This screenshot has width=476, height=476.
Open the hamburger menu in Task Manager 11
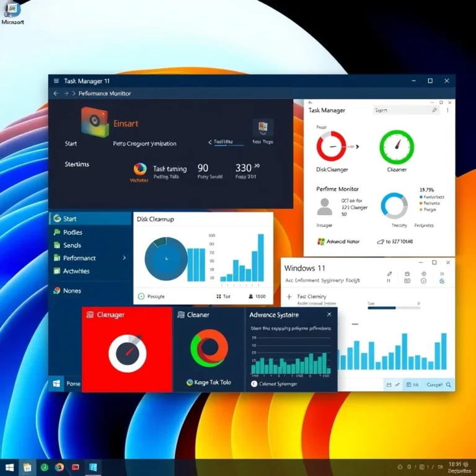point(56,81)
